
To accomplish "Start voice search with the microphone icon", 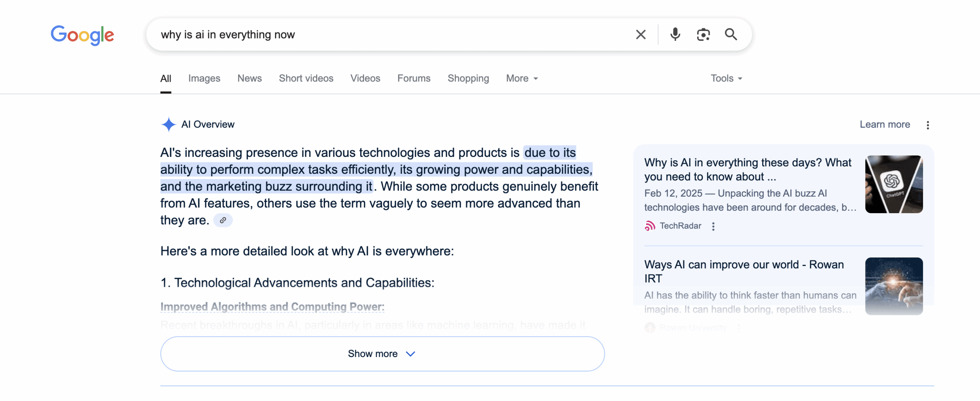I will point(675,34).
